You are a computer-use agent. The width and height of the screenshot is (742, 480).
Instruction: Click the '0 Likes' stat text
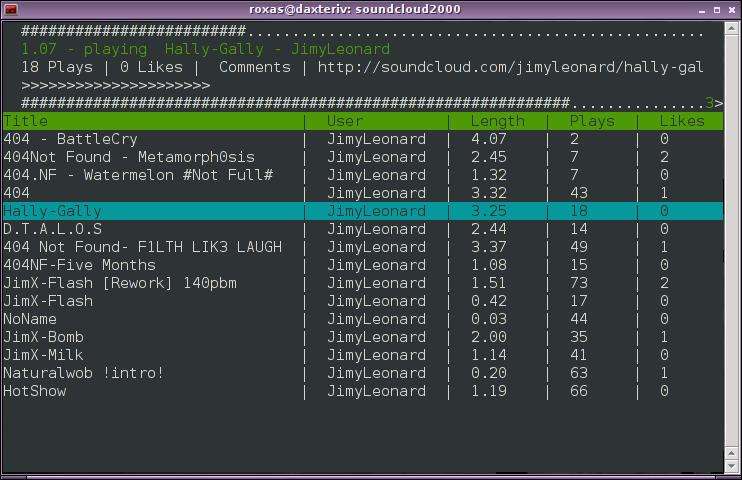pyautogui.click(x=151, y=67)
